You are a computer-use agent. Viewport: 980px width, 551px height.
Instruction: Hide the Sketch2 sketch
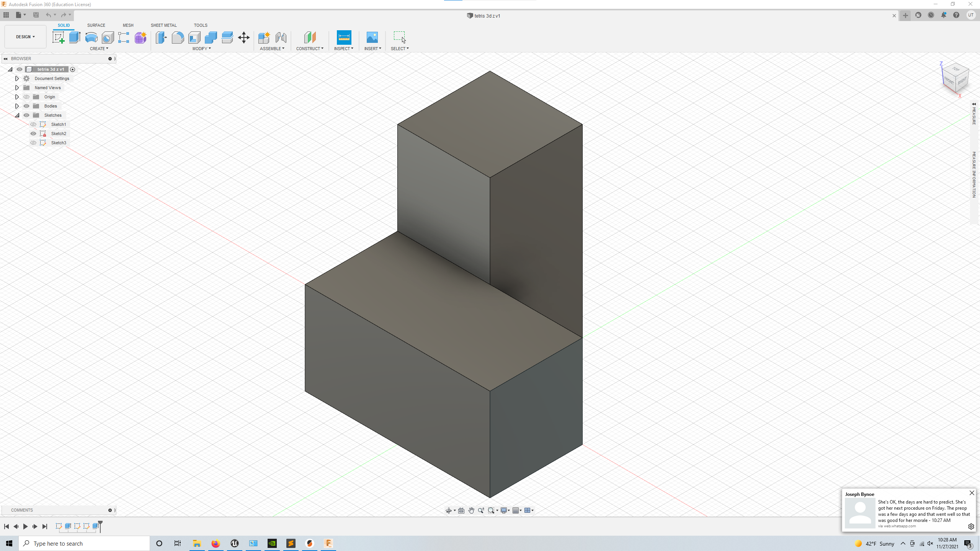pyautogui.click(x=33, y=133)
